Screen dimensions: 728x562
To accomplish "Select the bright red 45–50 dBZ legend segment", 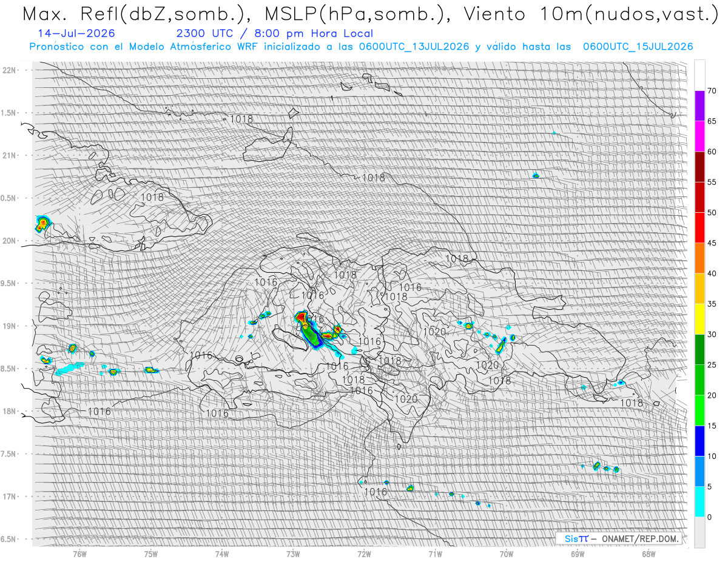I will click(x=699, y=228).
